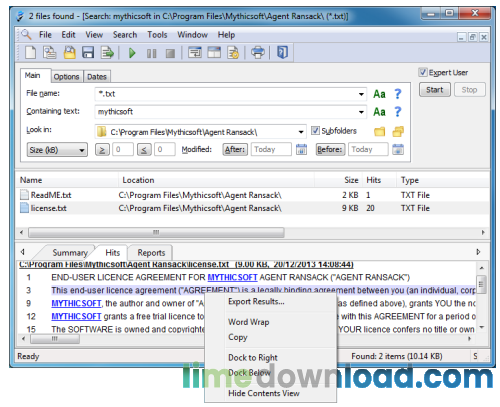
Task: Click right arrow of contents tab strip
Action: click(478, 252)
